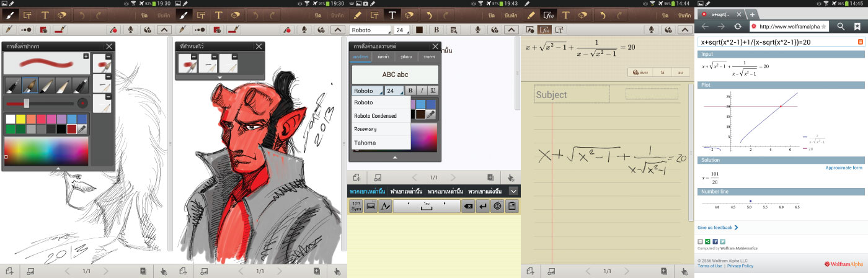The height and width of the screenshot is (278, 868).
Task: Expand the preset panel in the Hellboy note
Action: (219, 78)
